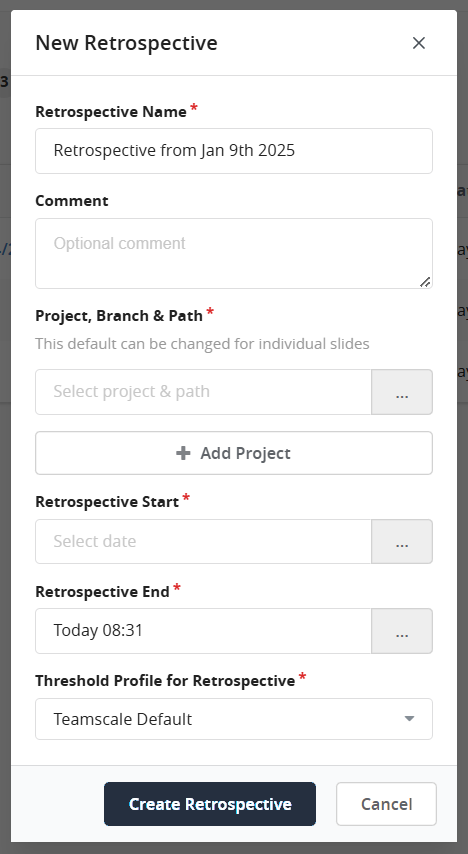
Task: Click the Threshold Profile for Retrospective label
Action: [x=165, y=681]
